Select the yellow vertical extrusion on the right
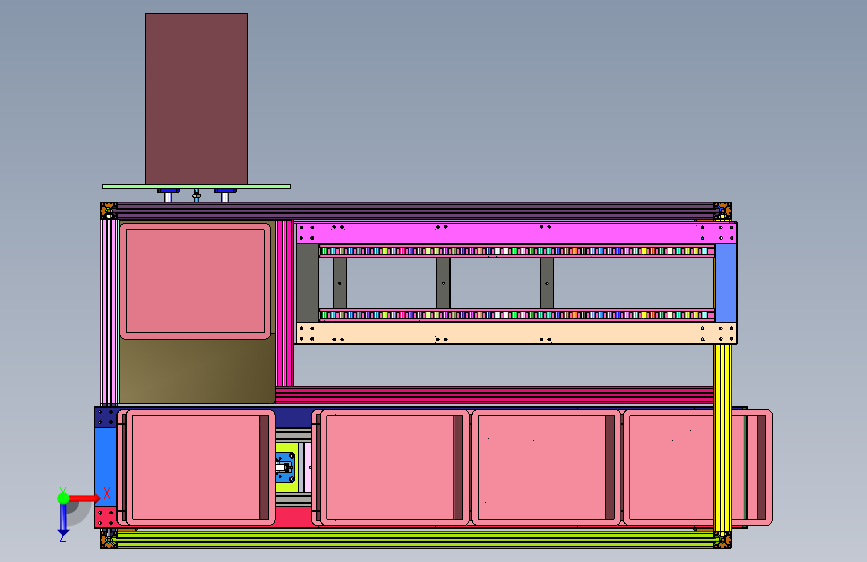The height and width of the screenshot is (562, 867). (x=722, y=437)
